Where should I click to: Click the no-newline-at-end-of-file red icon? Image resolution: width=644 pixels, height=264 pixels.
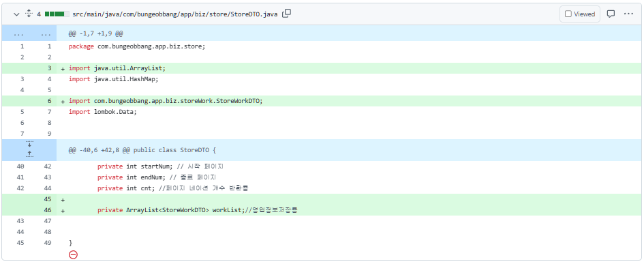pos(73,255)
